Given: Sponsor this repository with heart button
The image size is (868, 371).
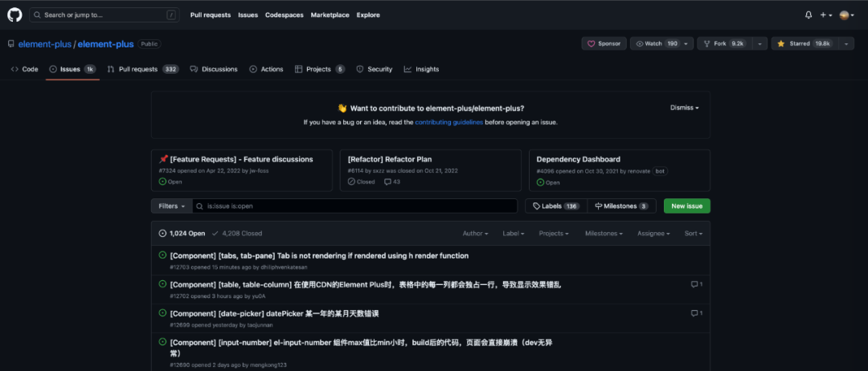Looking at the screenshot, I should click(x=604, y=43).
